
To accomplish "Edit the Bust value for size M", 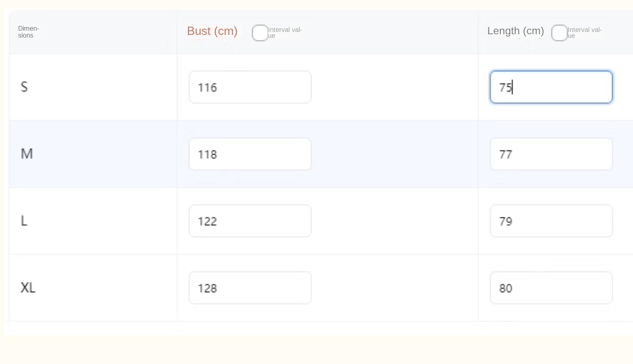I will (x=250, y=154).
